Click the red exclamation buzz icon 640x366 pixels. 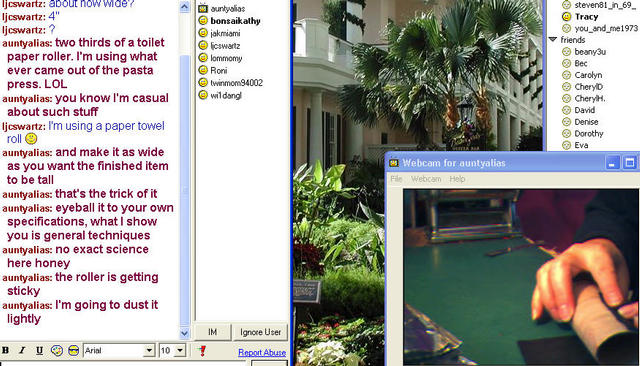(202, 350)
